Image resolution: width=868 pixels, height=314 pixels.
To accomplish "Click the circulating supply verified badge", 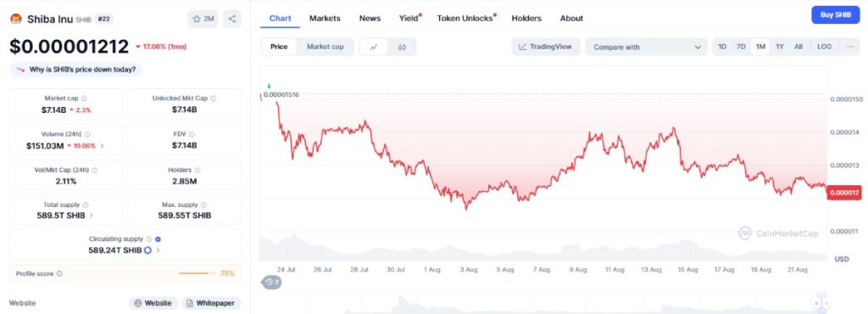I will click(158, 239).
